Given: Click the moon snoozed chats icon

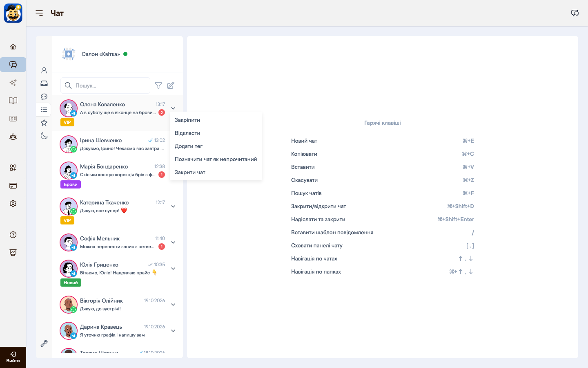Looking at the screenshot, I should tap(44, 136).
